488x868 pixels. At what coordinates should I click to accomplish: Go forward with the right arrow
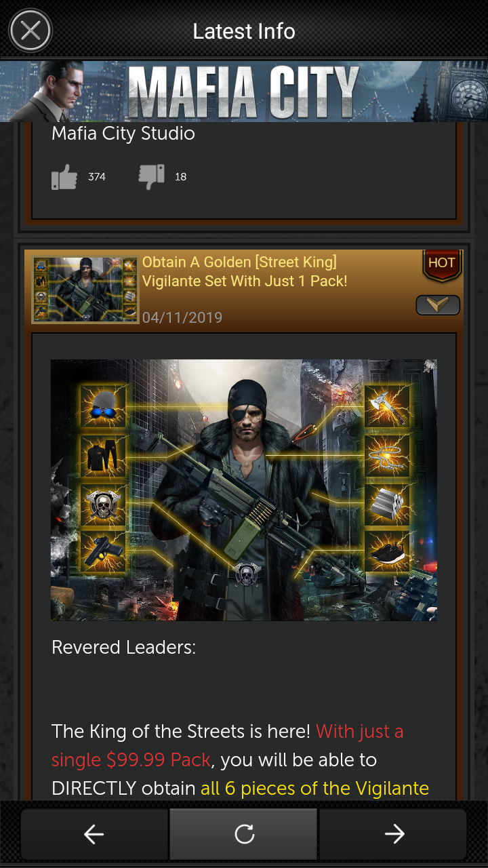pyautogui.click(x=394, y=834)
